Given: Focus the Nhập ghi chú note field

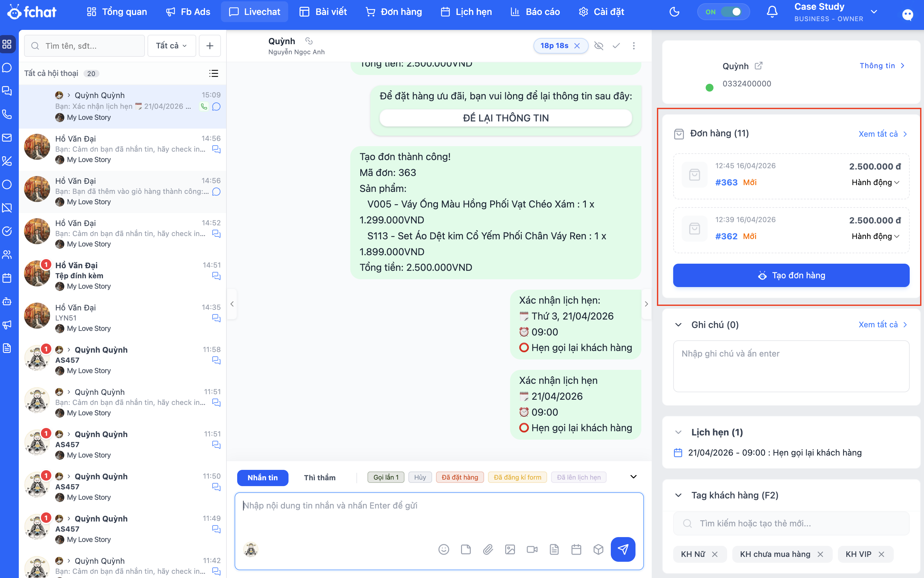Looking at the screenshot, I should point(791,366).
